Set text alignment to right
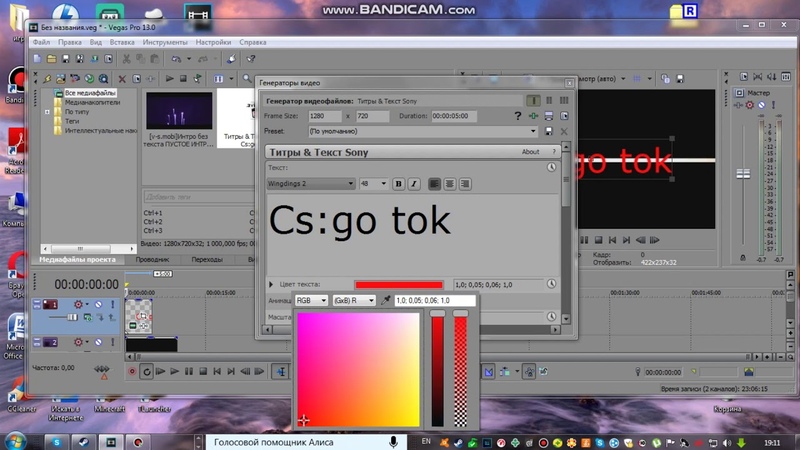Image resolution: width=800 pixels, height=450 pixels. 465,184
